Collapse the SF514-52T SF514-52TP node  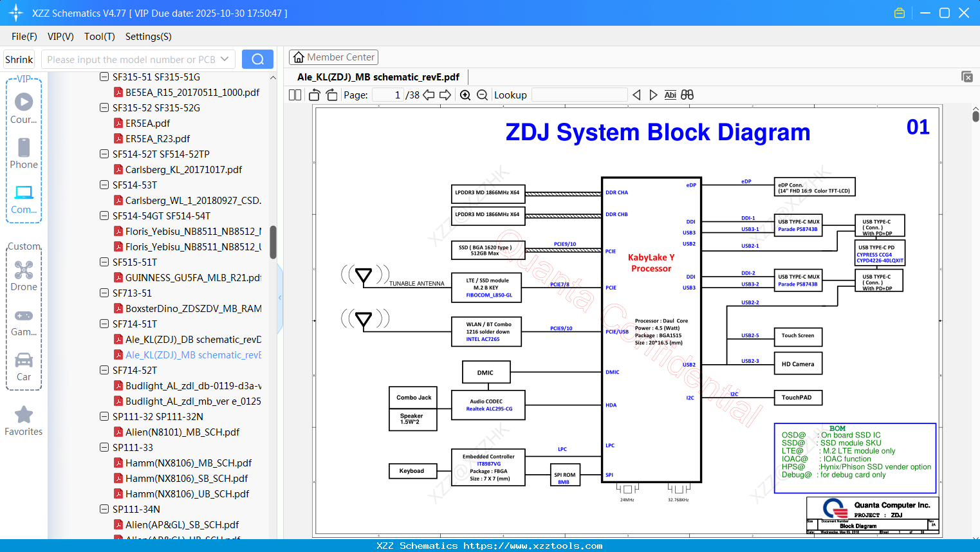[x=104, y=154]
